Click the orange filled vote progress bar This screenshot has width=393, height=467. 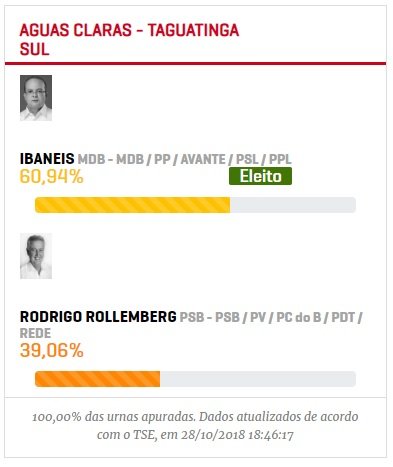[x=97, y=379]
